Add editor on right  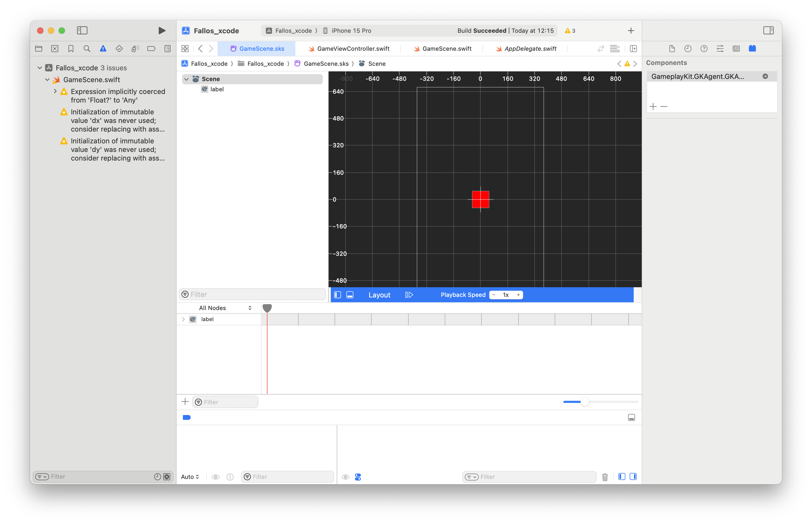633,49
